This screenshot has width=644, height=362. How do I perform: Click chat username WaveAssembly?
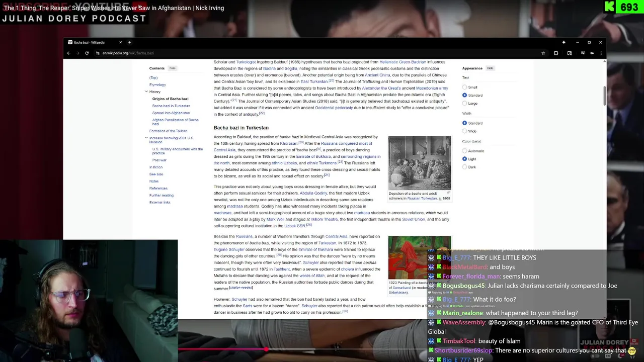(x=464, y=322)
